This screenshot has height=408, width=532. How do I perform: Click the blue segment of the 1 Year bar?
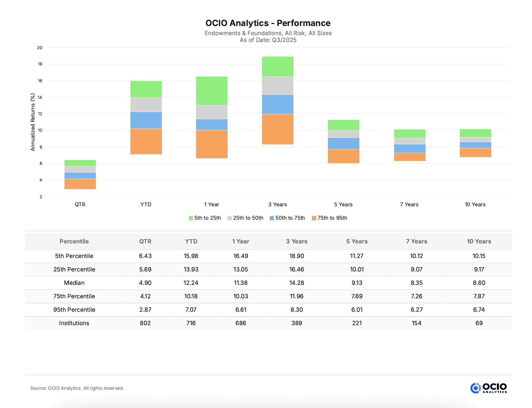tap(212, 125)
